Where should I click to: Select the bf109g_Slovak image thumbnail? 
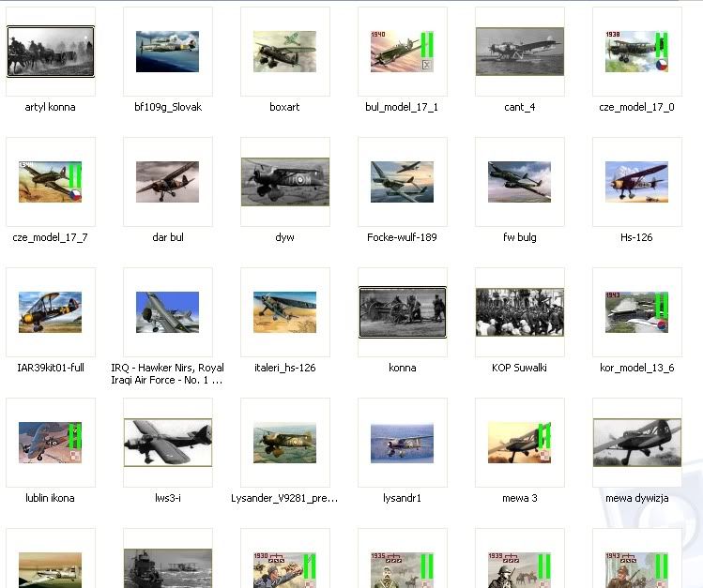tap(167, 52)
